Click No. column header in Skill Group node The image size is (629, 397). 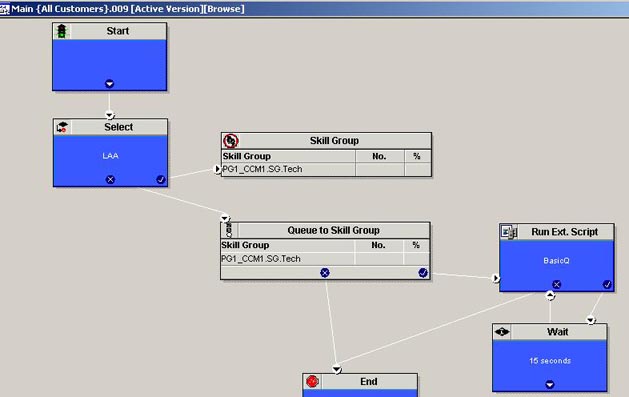pyautogui.click(x=379, y=156)
